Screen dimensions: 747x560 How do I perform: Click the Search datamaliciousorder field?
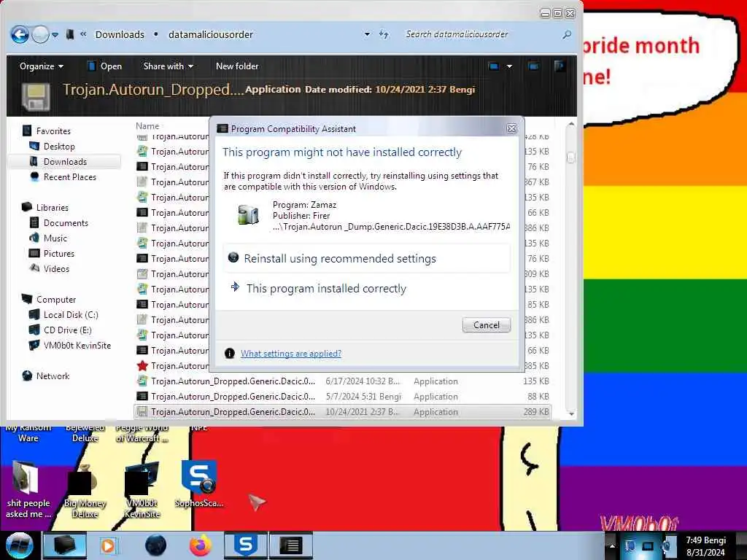480,34
